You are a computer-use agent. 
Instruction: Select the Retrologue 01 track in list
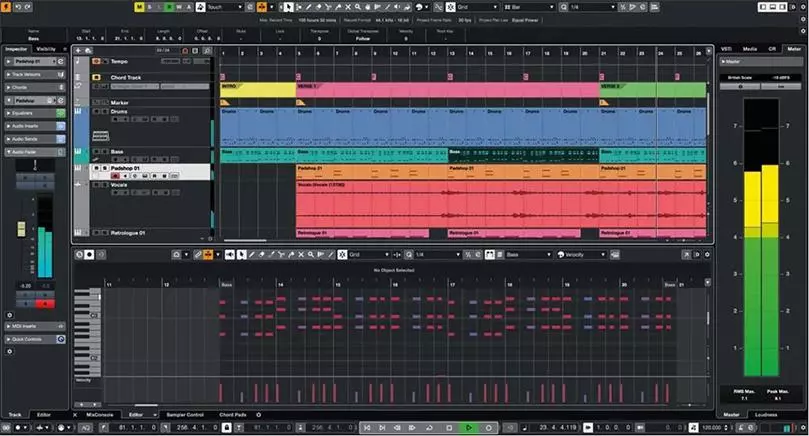coord(128,233)
